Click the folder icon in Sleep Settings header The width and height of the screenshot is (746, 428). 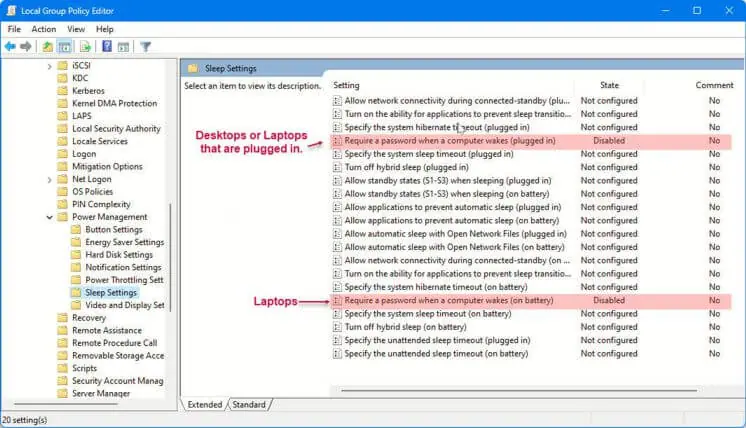[193, 68]
